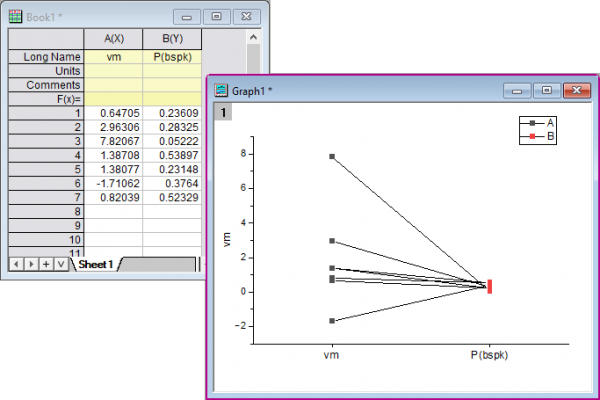This screenshot has height=400, width=600.
Task: Select cell with value 7.82067
Action: coord(113,141)
